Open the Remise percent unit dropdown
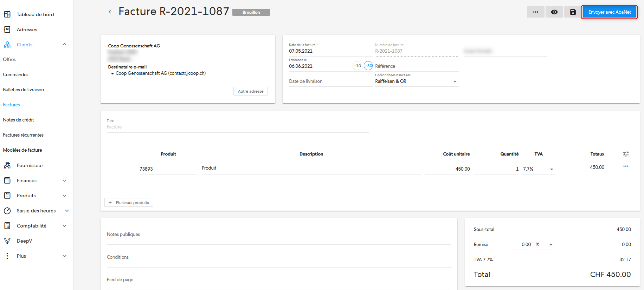Screen dimensions: 644x290 point(545,245)
